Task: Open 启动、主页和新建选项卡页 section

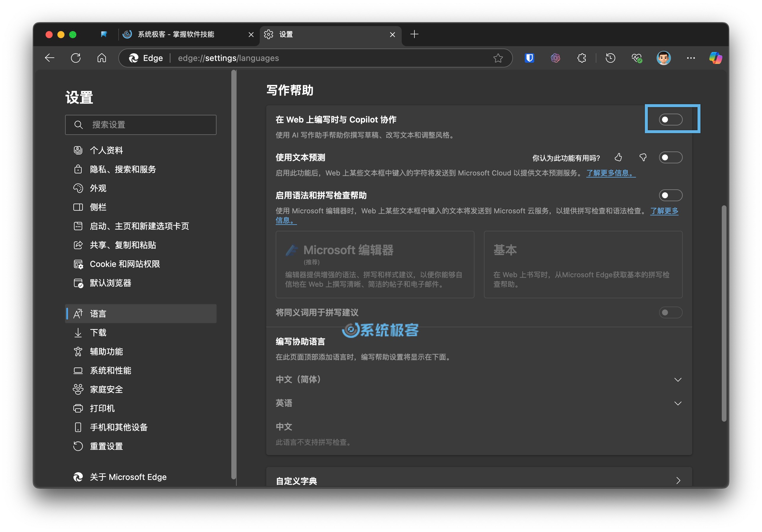Action: pos(141,226)
